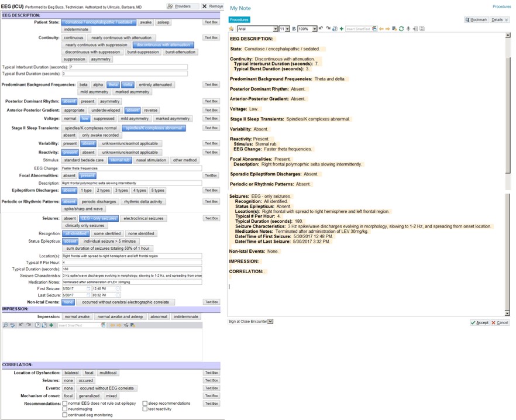Click the bold B formatting icon
The height and width of the screenshot is (420, 516).
point(294,29)
